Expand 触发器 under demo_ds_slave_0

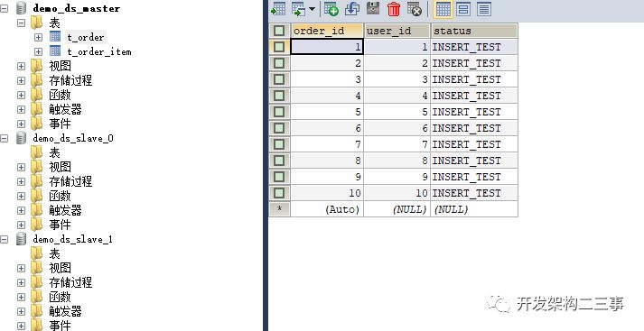pos(21,210)
